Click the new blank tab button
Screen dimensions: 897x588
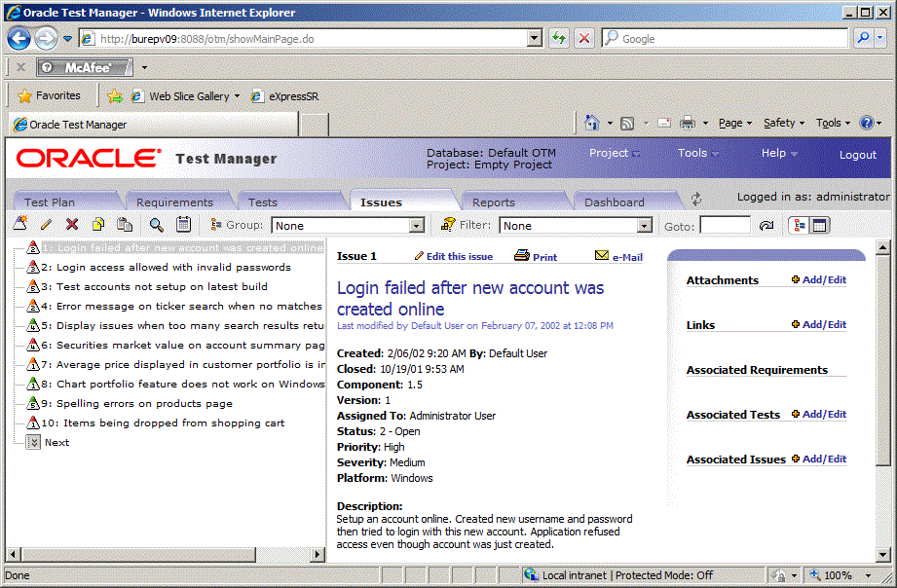coord(314,124)
